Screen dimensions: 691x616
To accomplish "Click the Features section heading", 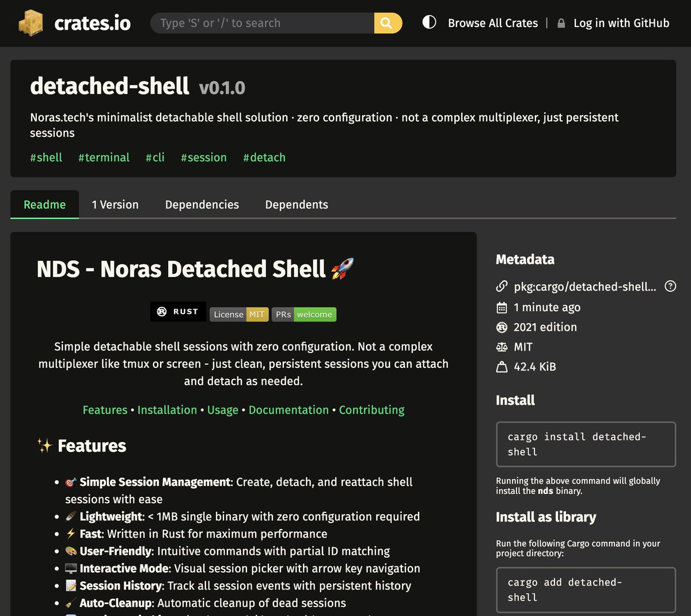I will coord(81,446).
